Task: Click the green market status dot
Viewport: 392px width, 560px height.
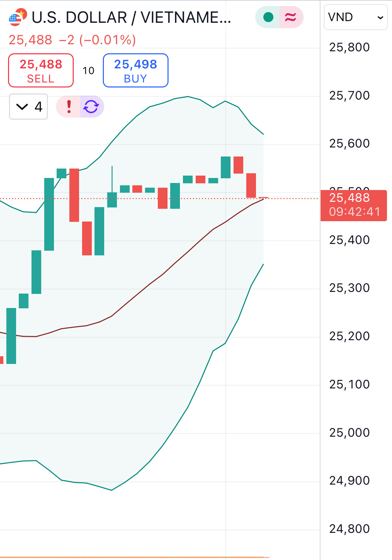Action: coord(268,17)
